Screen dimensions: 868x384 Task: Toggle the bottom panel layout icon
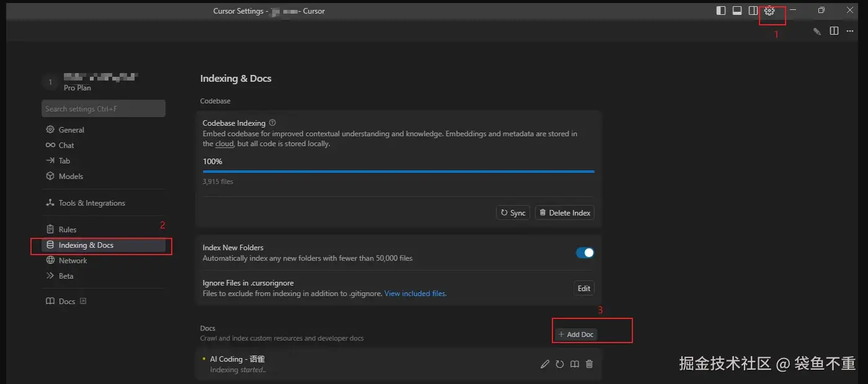coord(737,11)
